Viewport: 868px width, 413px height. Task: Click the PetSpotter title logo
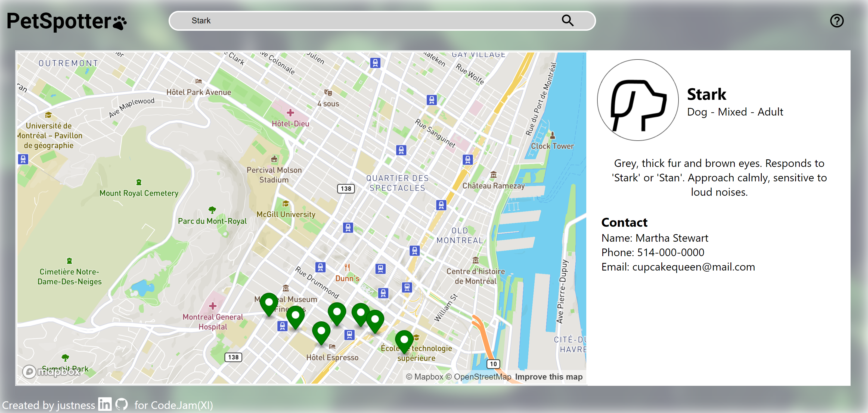(x=59, y=21)
